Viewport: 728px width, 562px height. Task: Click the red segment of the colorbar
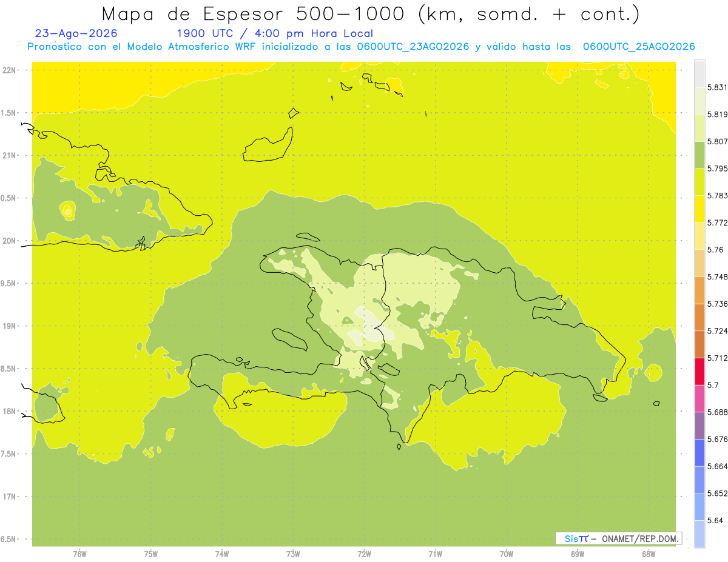click(x=699, y=371)
